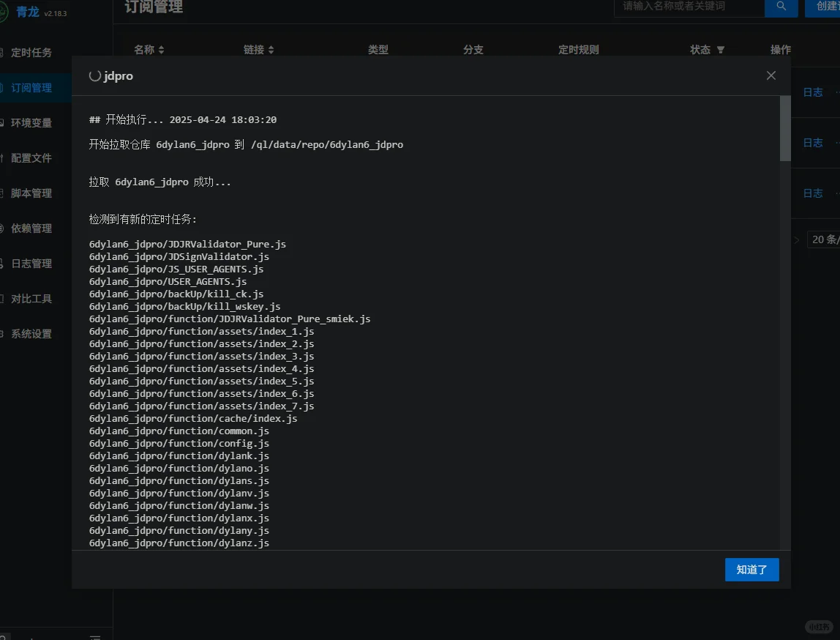Select 订阅管理 in the sidebar

(x=31, y=88)
